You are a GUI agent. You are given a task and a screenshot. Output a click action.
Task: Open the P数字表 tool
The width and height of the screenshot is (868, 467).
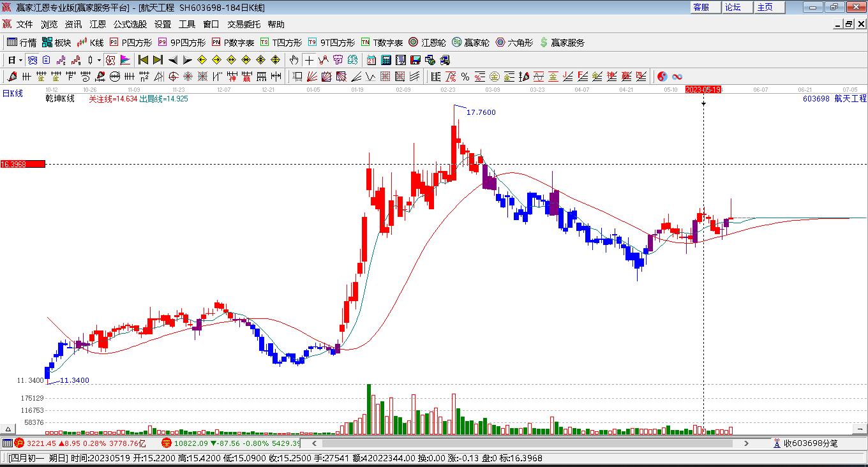(x=233, y=43)
